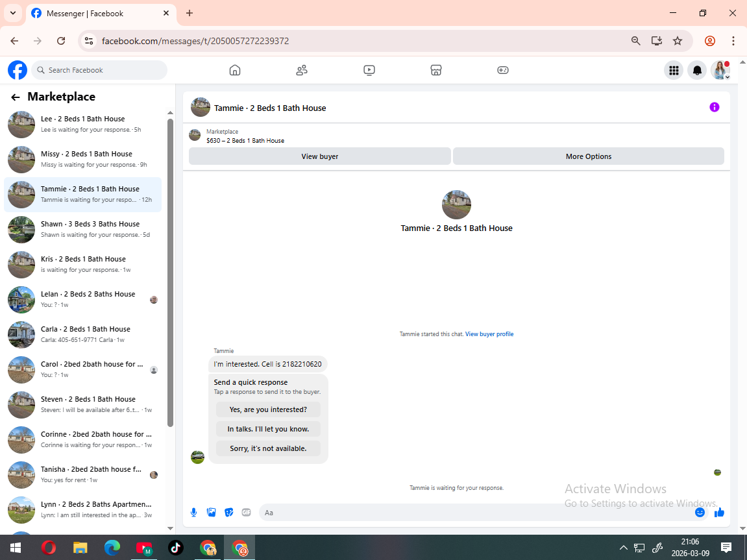Select Tammie's conversation in the list
This screenshot has width=747, height=560.
tap(83, 194)
